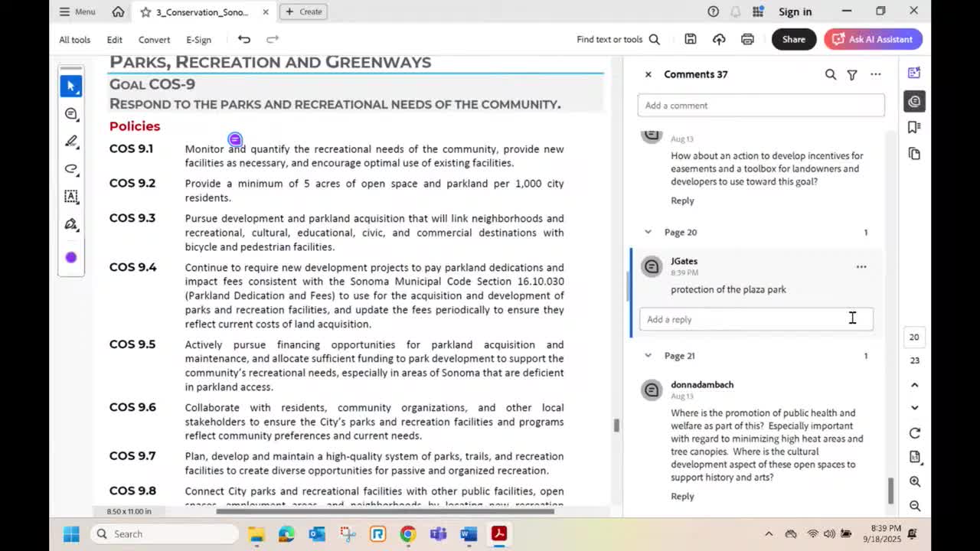Search comments with the magnifier icon

831,74
